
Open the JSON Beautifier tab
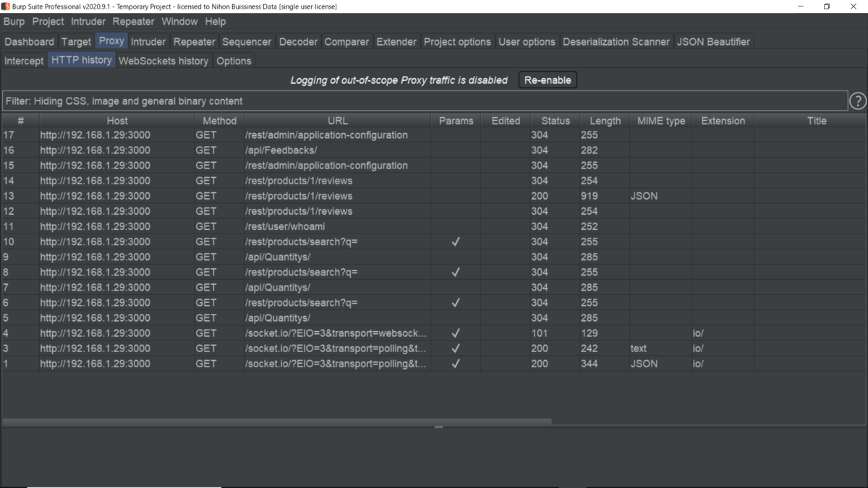click(714, 41)
